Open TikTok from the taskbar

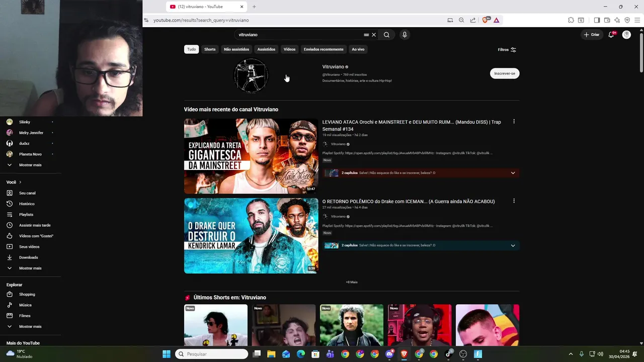click(x=448, y=354)
